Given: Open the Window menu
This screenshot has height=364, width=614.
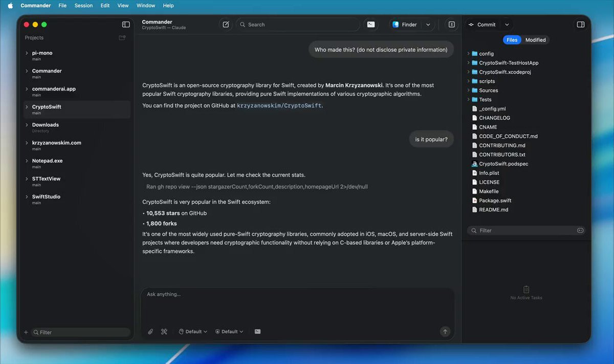Looking at the screenshot, I should [x=146, y=6].
